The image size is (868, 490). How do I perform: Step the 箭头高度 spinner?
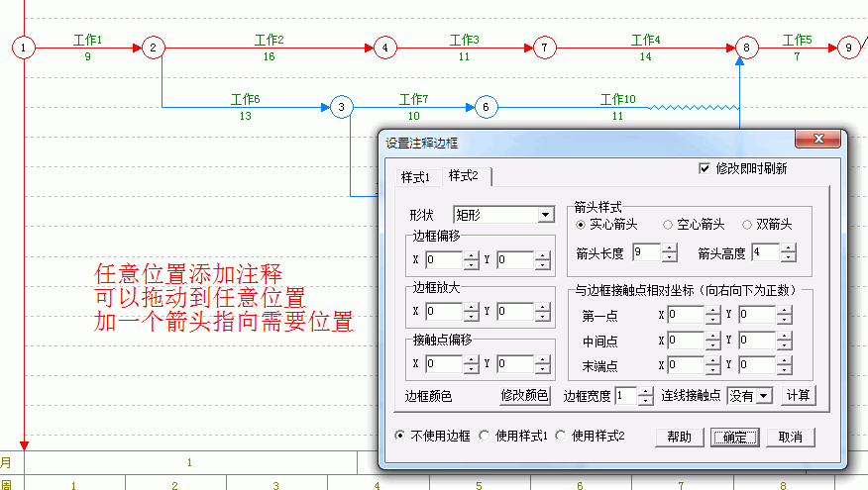(789, 252)
